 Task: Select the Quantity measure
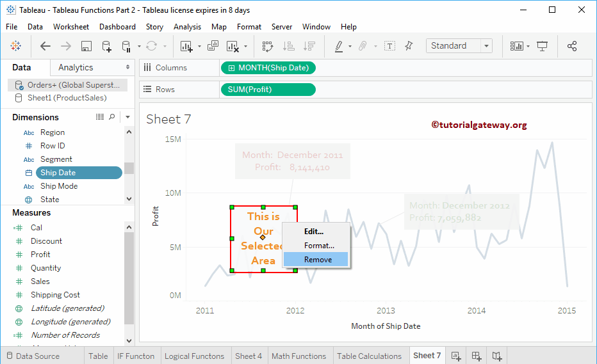tap(45, 268)
